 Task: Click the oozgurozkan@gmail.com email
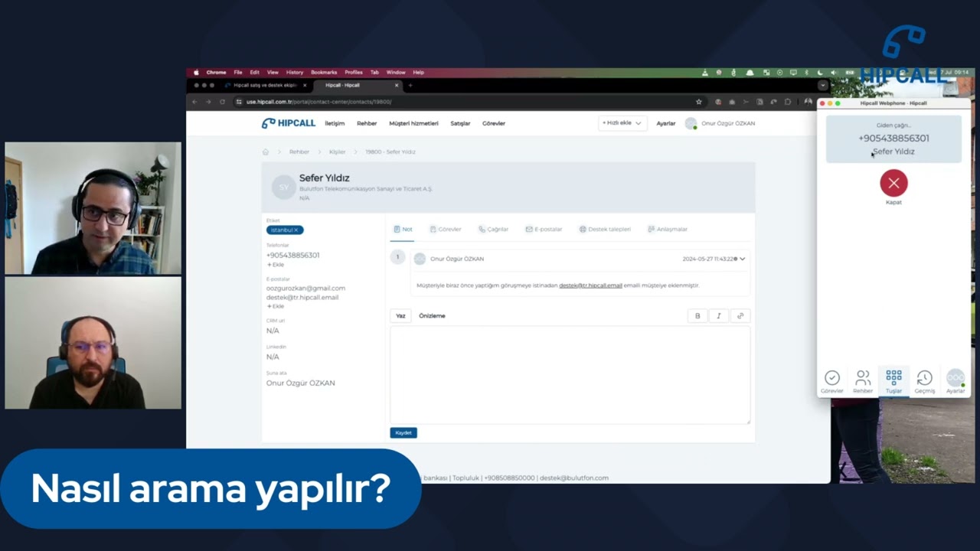coord(305,289)
